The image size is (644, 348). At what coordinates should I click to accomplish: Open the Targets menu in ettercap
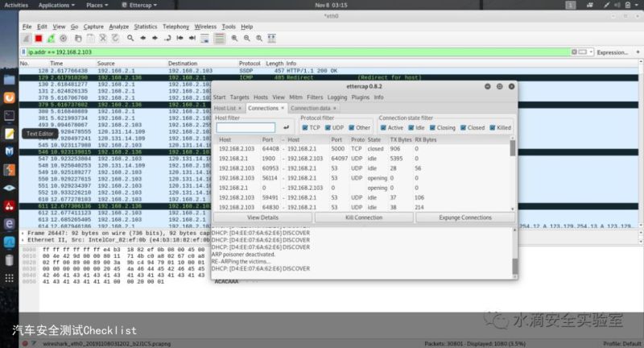[x=239, y=97]
